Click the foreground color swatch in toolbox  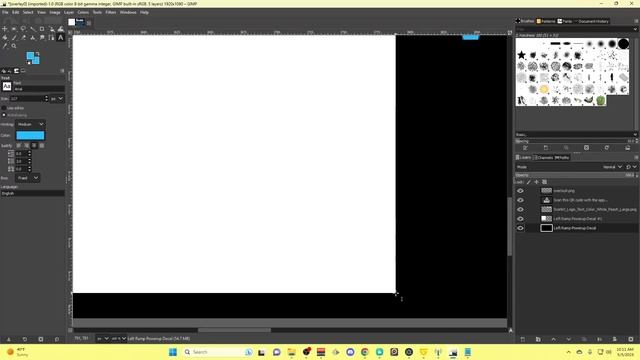(x=31, y=56)
